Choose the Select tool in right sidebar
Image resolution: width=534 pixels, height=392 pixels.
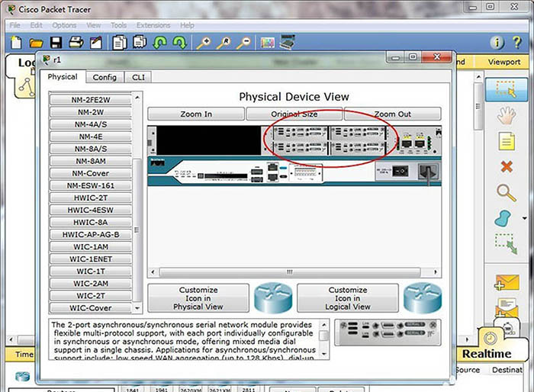(x=507, y=89)
